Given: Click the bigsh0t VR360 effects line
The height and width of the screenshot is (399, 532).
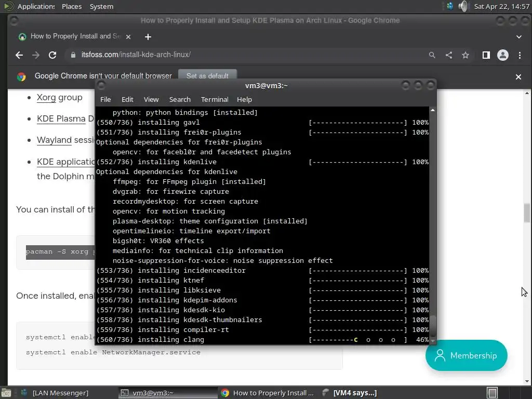Looking at the screenshot, I should 158,241.
